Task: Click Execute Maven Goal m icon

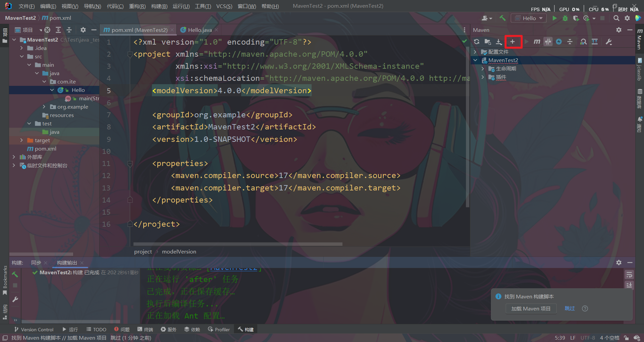Action: coord(537,42)
